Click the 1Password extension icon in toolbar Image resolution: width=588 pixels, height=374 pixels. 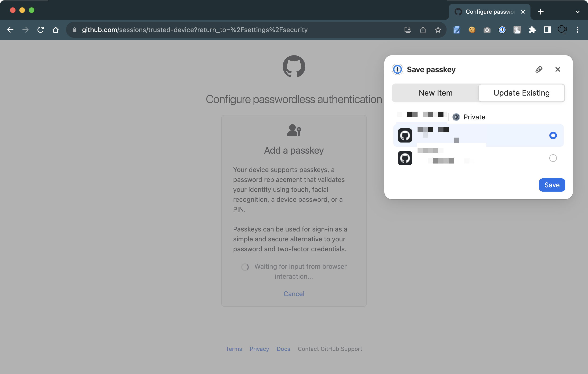click(502, 30)
